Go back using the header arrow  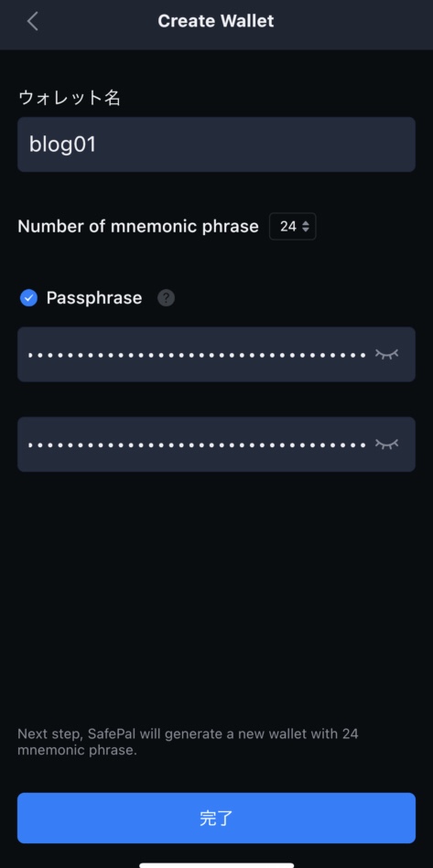pyautogui.click(x=32, y=21)
